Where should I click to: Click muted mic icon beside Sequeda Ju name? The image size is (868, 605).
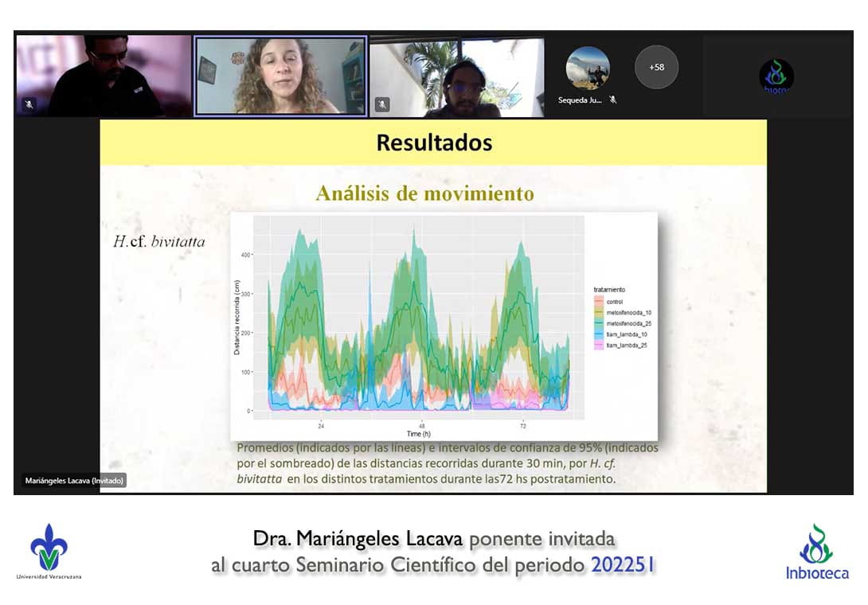(613, 100)
